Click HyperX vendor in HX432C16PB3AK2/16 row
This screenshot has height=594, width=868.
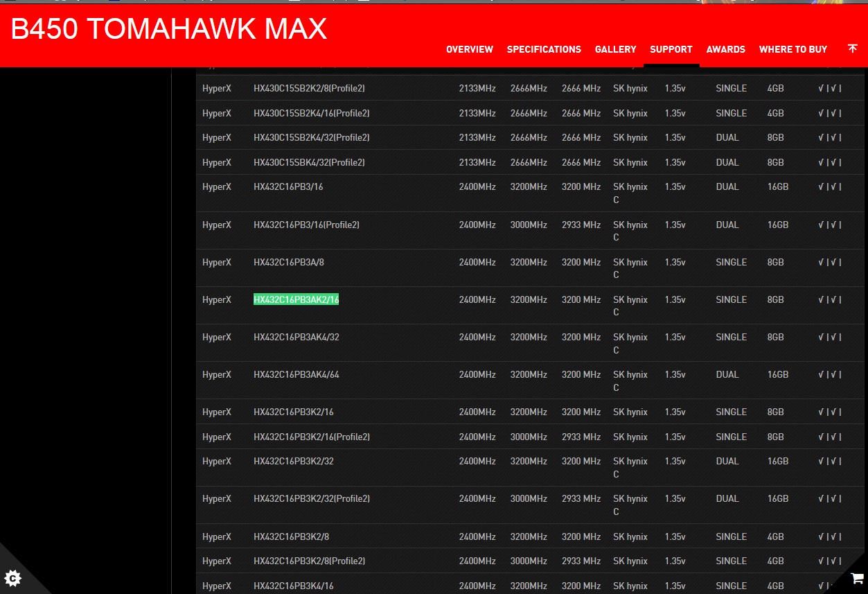217,299
